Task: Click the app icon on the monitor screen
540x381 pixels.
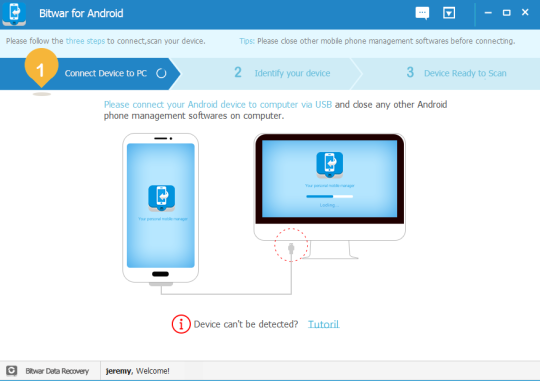Action: tap(330, 165)
